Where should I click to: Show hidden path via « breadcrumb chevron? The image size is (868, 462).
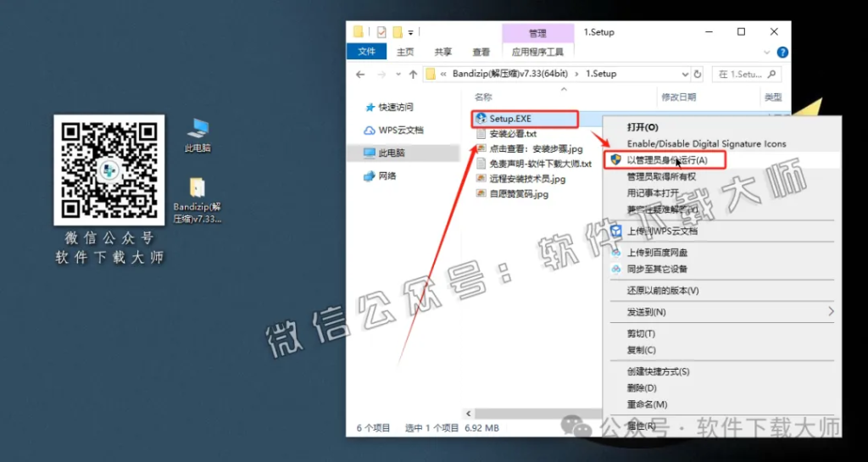(443, 74)
